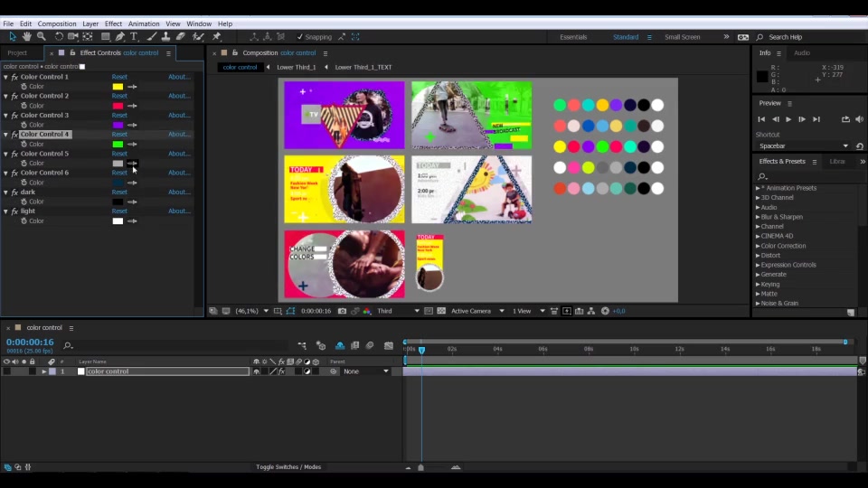Select the Zoom magnifier tool

(42, 36)
